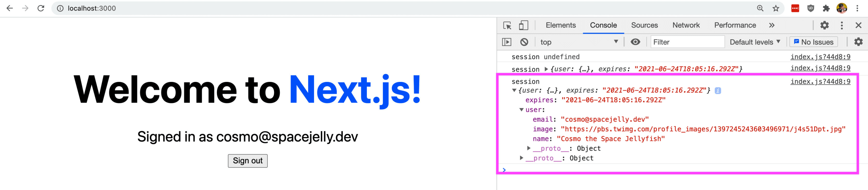Click the console Filter field
868x190 pixels.
pos(688,42)
